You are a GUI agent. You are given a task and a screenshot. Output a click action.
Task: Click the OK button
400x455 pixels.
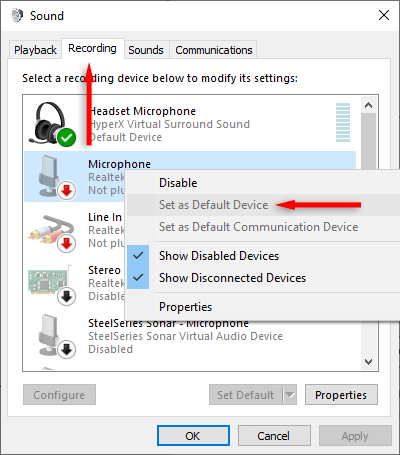pos(193,436)
